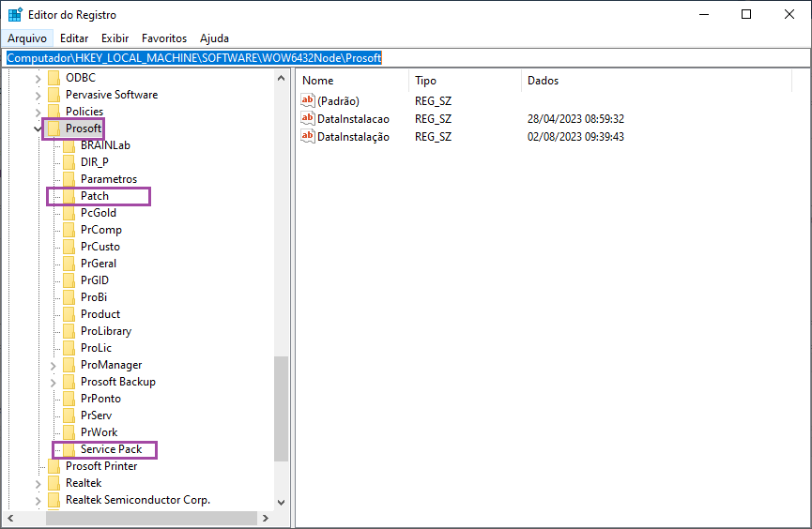Open the Exibir menu
The height and width of the screenshot is (529, 812).
[115, 38]
